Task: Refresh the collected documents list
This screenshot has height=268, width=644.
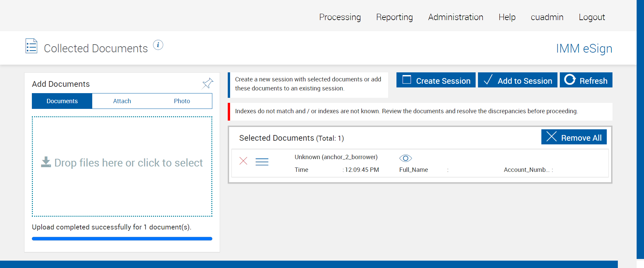Action: 586,80
